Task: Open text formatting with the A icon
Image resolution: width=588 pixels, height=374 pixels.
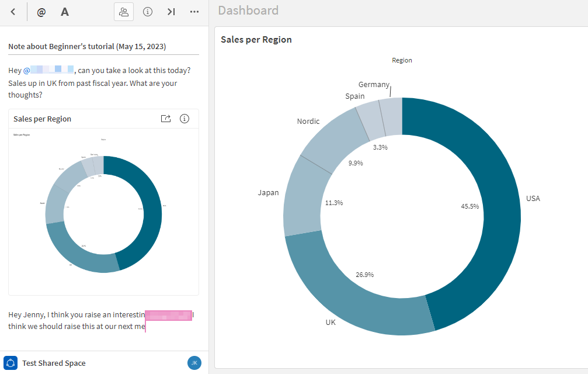Action: point(64,12)
